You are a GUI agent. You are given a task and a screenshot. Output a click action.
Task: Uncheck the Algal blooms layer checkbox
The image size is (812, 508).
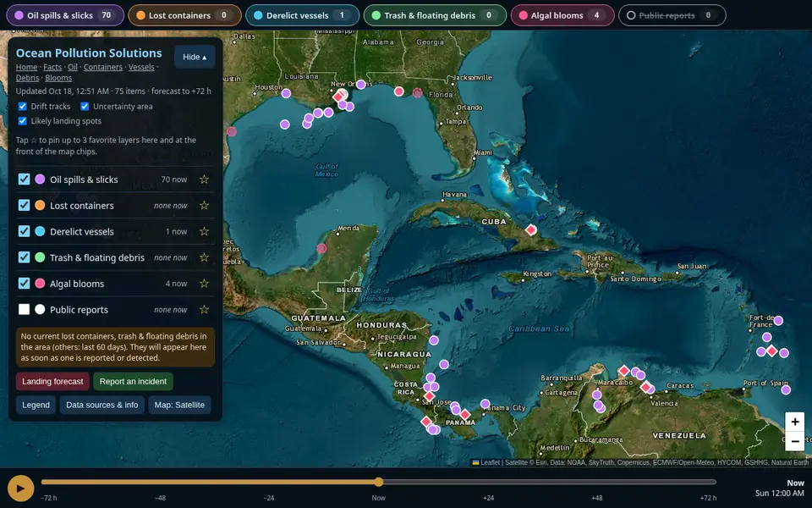24,283
